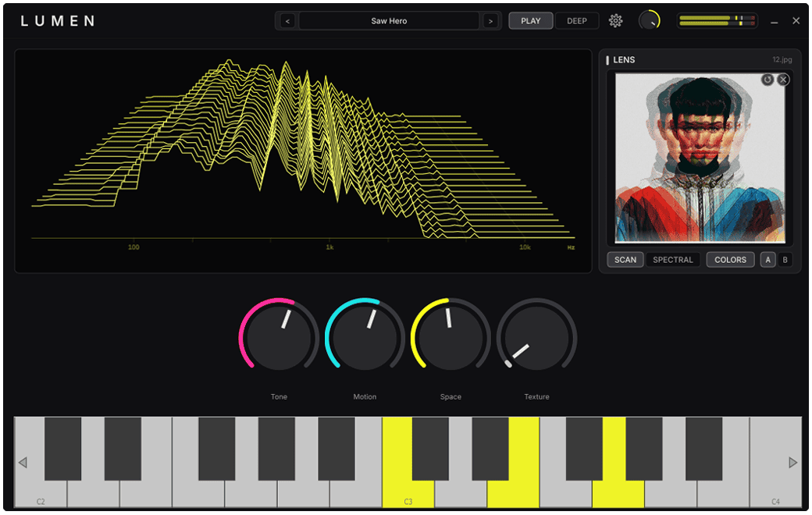Reload the lens image with refresh icon

coord(767,79)
